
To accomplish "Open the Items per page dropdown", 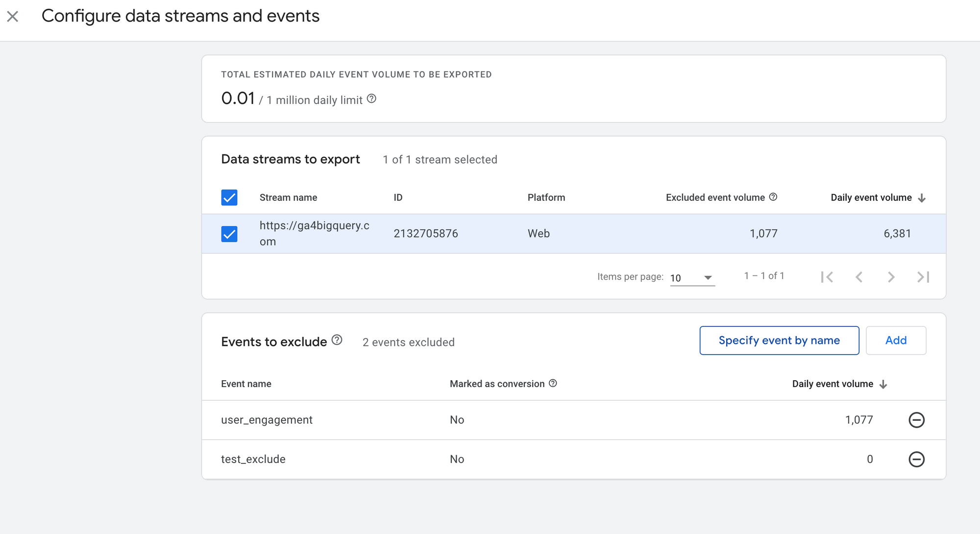I will (x=692, y=278).
